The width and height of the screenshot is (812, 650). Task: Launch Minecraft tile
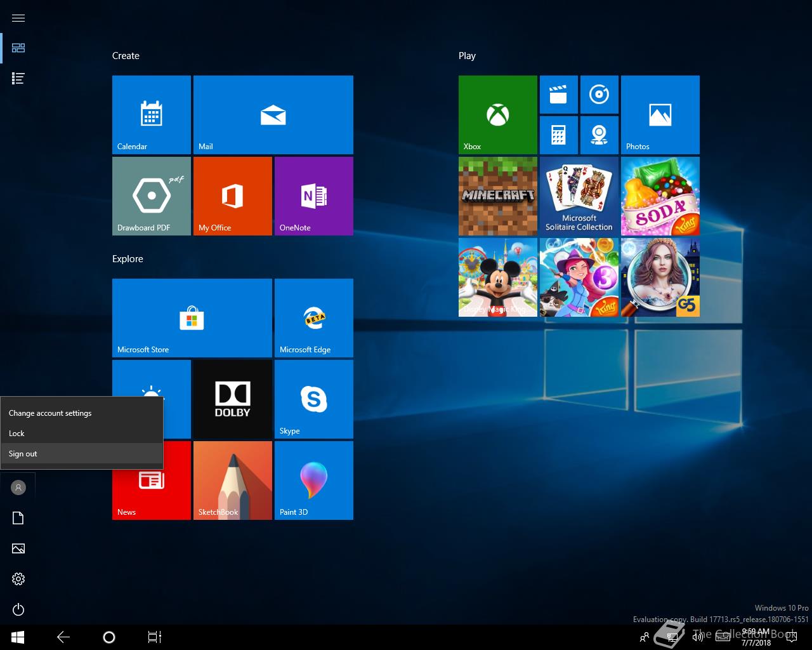coord(498,196)
